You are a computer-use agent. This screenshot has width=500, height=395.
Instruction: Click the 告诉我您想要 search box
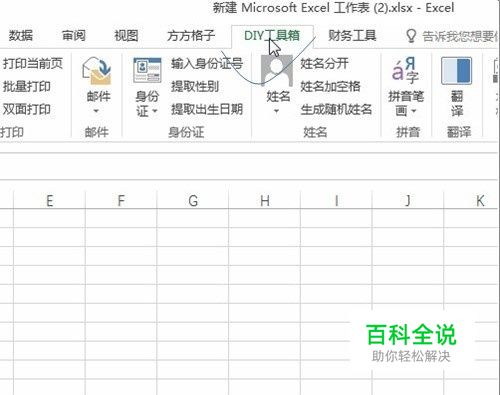pos(460,36)
